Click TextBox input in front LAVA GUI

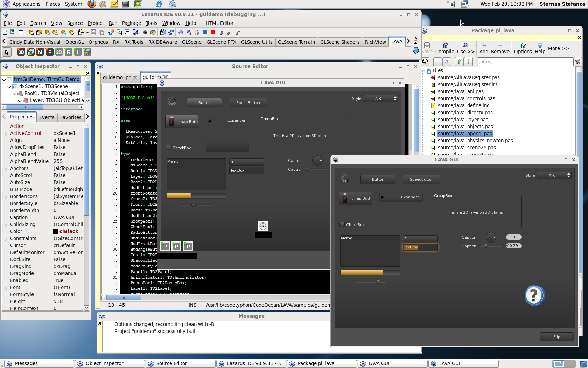pos(420,247)
